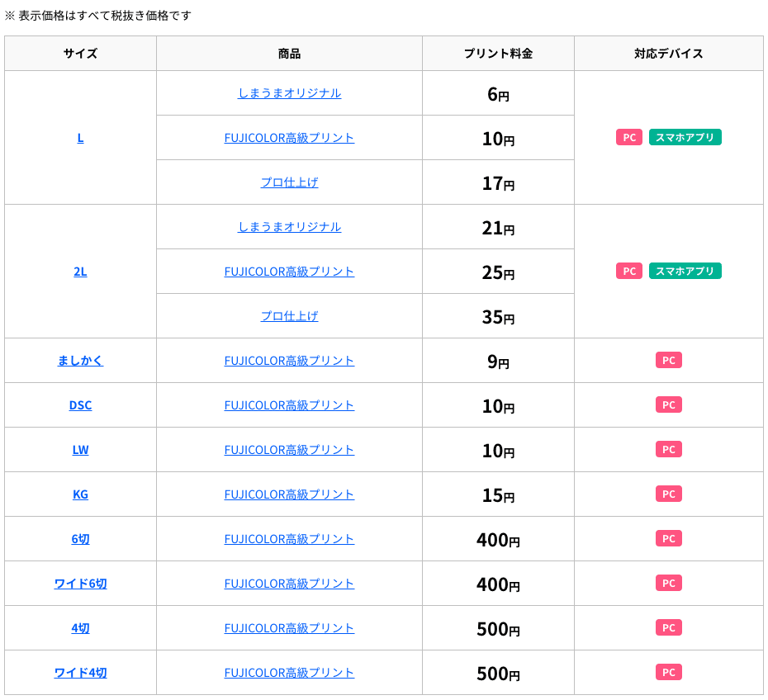
Task: Select the 4切 size link
Action: pyautogui.click(x=80, y=627)
